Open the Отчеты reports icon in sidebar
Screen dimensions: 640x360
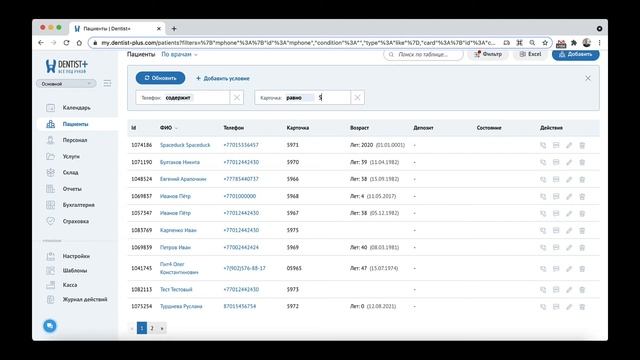50,189
